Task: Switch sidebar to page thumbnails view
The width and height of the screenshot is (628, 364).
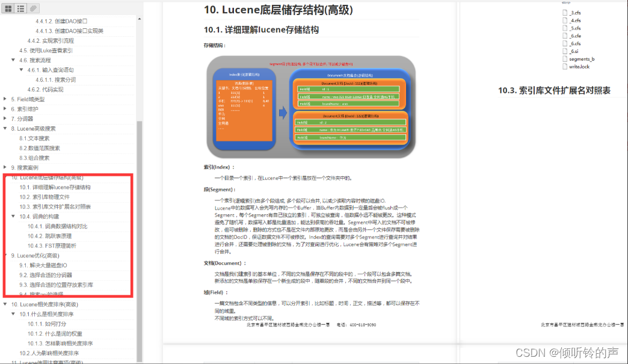Action: click(8, 8)
